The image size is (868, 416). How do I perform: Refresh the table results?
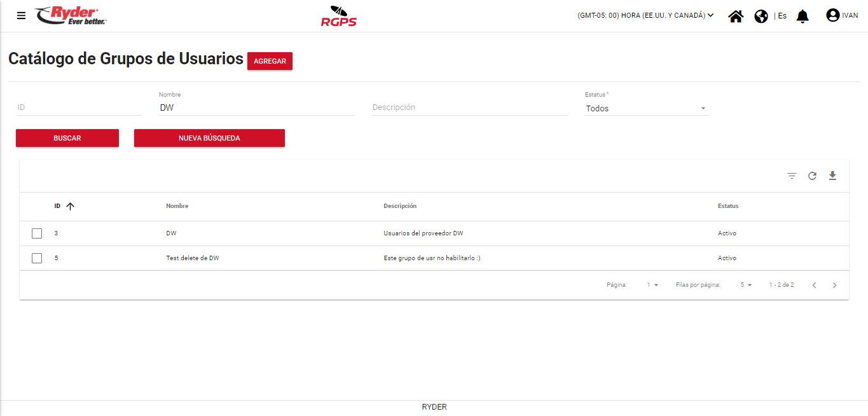coord(812,176)
